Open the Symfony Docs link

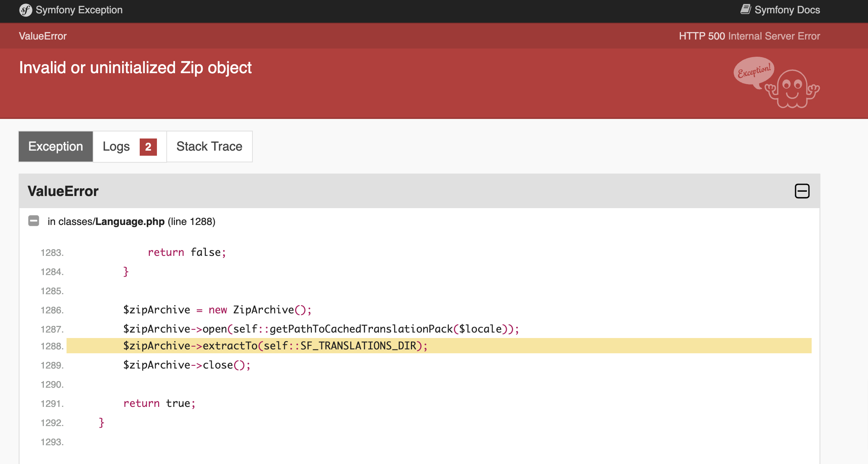787,9
